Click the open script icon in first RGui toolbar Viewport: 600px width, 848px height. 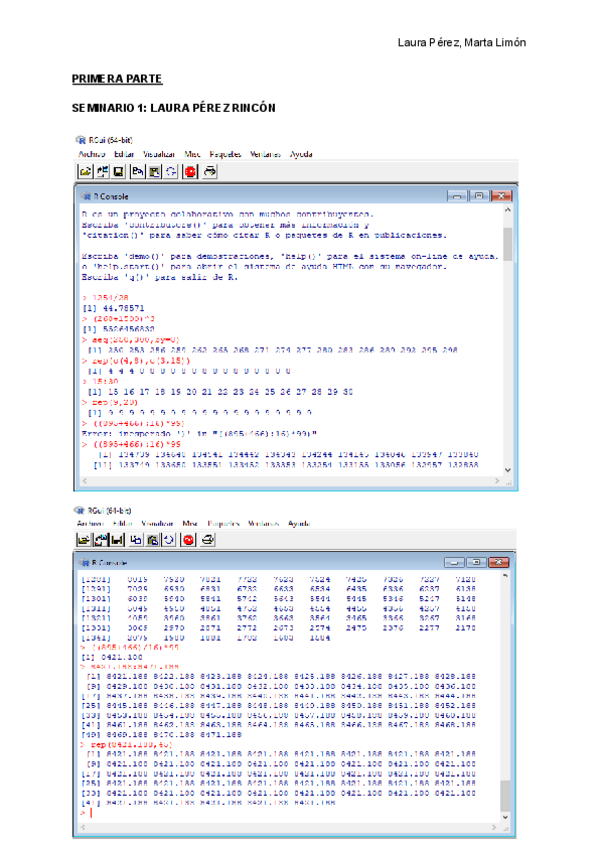click(87, 171)
